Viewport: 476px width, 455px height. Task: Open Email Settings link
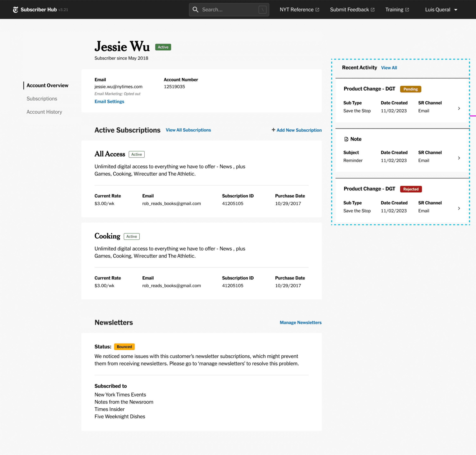tap(109, 101)
